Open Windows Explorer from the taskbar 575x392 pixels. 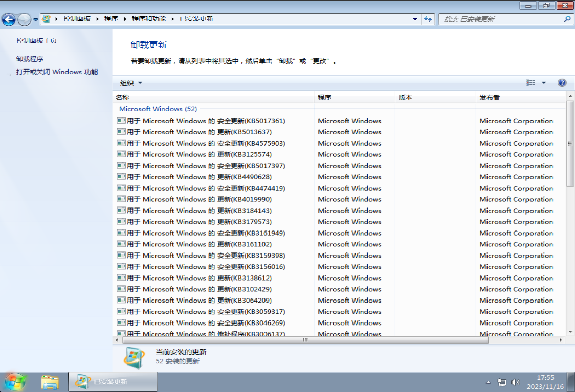[50, 381]
